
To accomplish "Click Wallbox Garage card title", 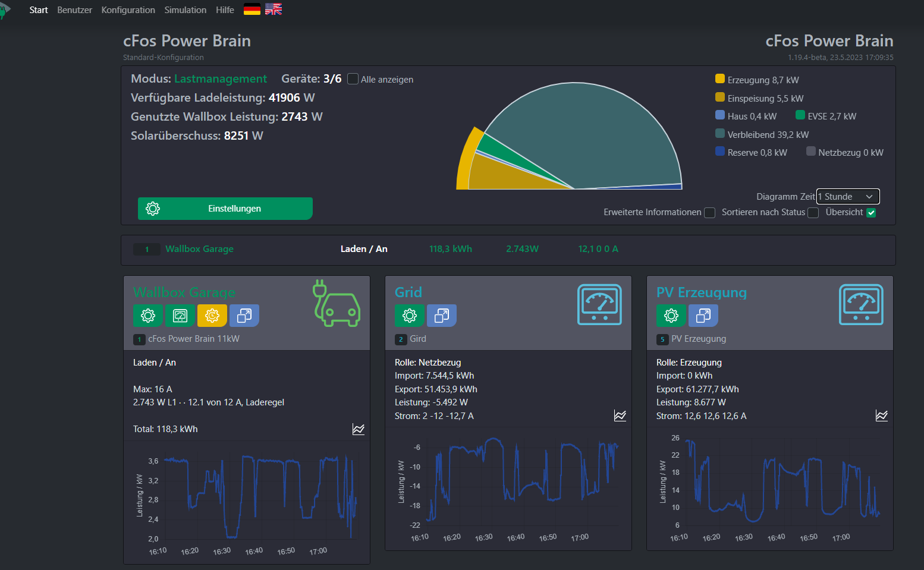I will 184,292.
